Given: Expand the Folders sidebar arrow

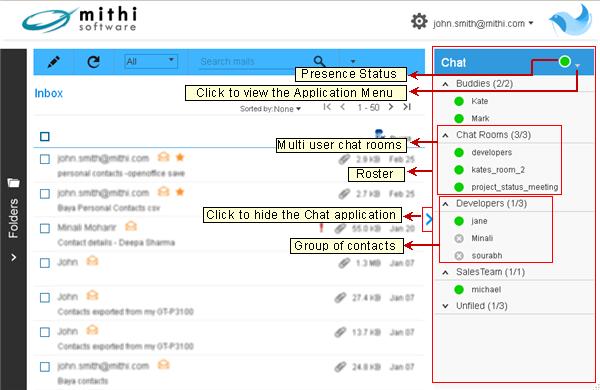Looking at the screenshot, I should pyautogui.click(x=14, y=257).
